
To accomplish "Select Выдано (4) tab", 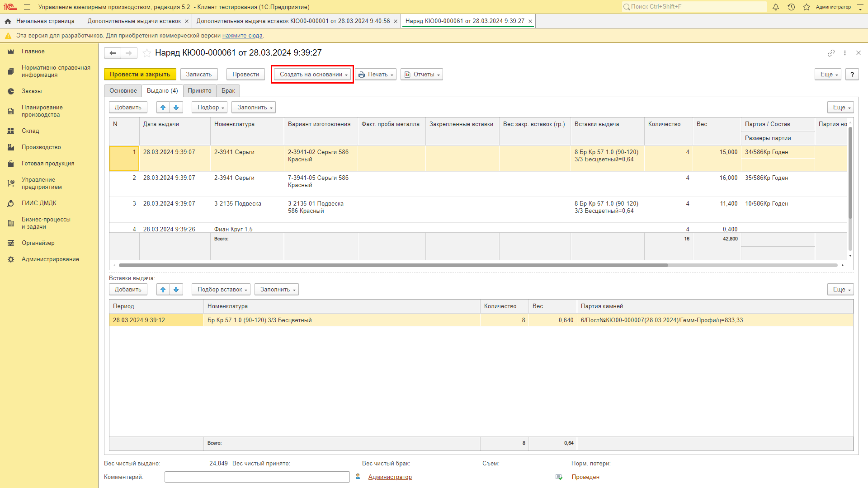I will point(162,91).
